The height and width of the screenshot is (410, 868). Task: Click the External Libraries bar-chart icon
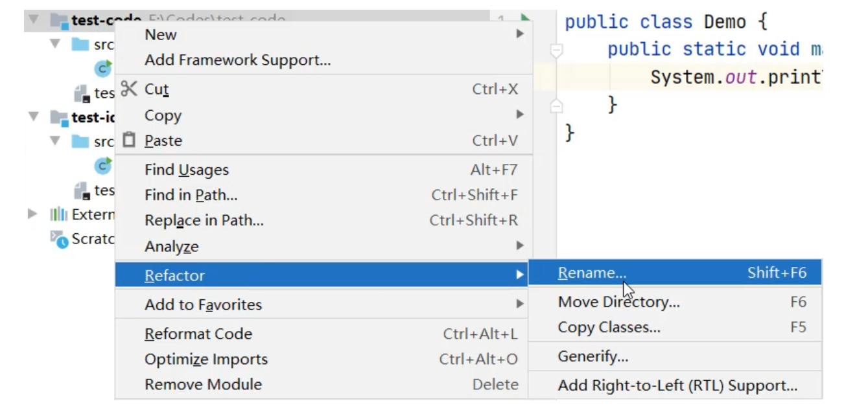[59, 214]
